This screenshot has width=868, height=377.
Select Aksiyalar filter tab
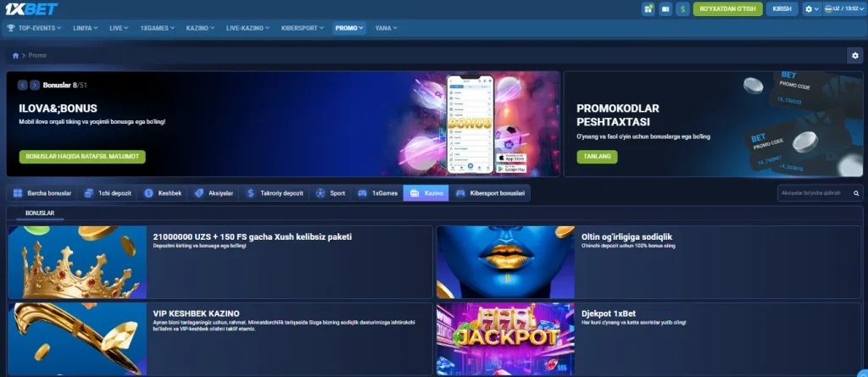(x=214, y=193)
